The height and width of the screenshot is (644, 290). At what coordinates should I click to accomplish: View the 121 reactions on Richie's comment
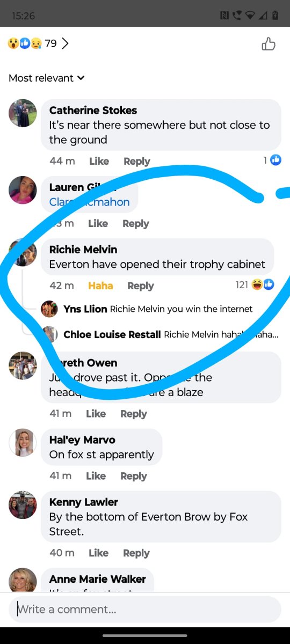pos(255,284)
